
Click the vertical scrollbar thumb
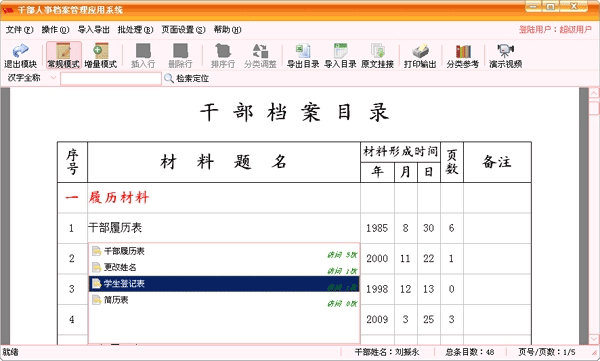click(x=594, y=107)
